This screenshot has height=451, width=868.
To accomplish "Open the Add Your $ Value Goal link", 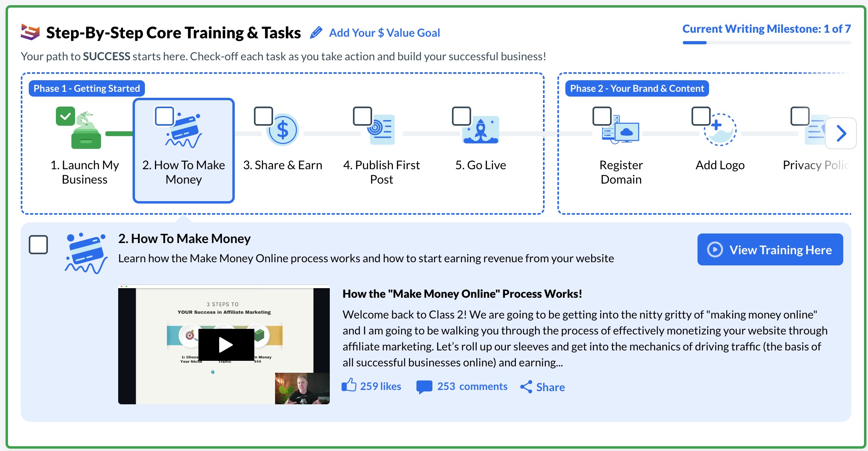I will click(x=384, y=33).
